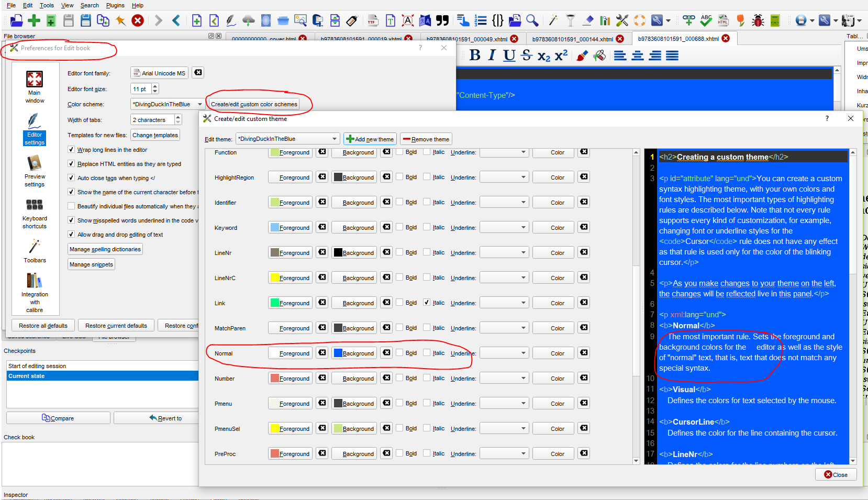Open the Help menu

pos(138,5)
